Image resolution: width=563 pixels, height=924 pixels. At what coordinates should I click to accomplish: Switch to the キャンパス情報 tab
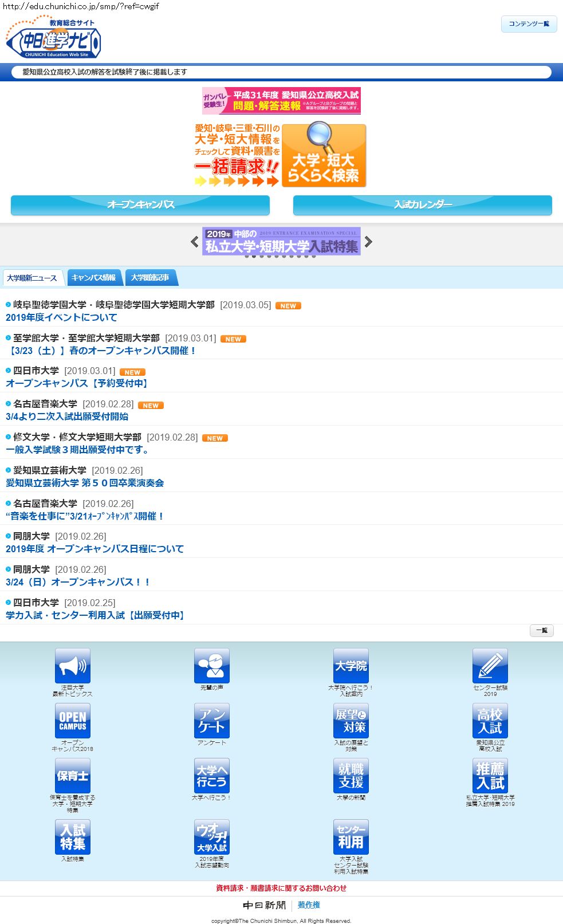(94, 278)
